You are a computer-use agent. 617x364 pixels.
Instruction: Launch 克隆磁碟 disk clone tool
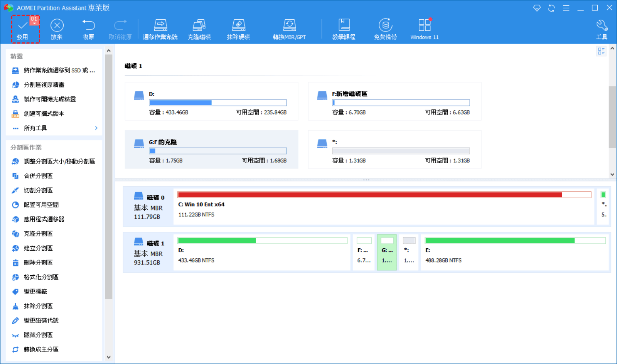(199, 29)
